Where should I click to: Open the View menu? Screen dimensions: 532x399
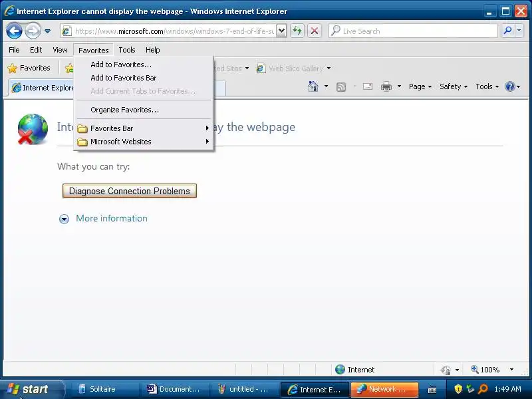pyautogui.click(x=60, y=50)
